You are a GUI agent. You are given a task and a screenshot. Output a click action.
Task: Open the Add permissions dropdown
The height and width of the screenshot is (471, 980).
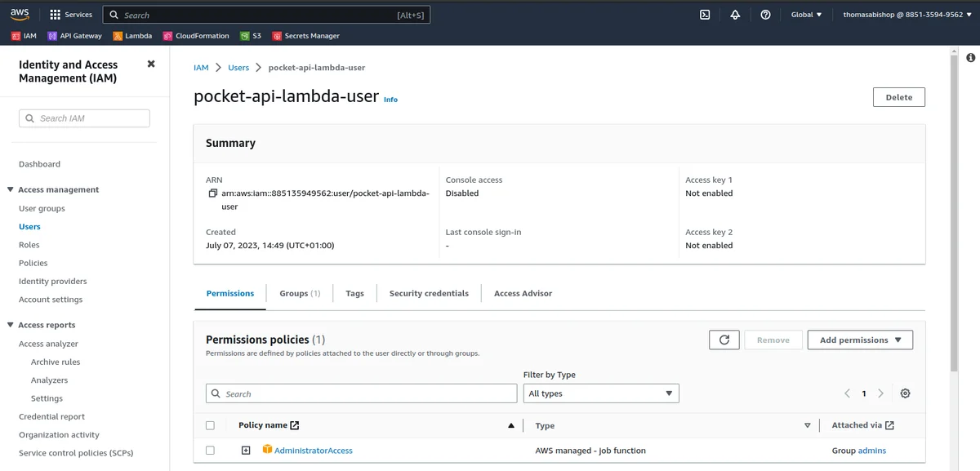click(x=860, y=340)
